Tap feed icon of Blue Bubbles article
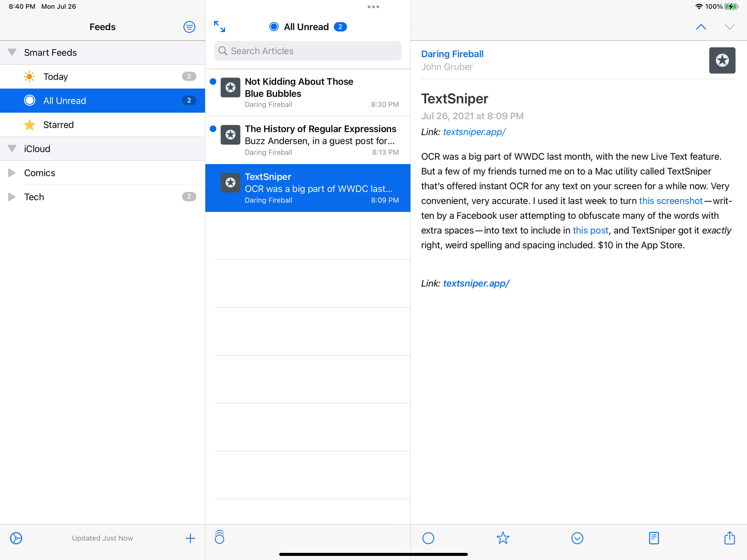747x560 pixels. pyautogui.click(x=230, y=87)
